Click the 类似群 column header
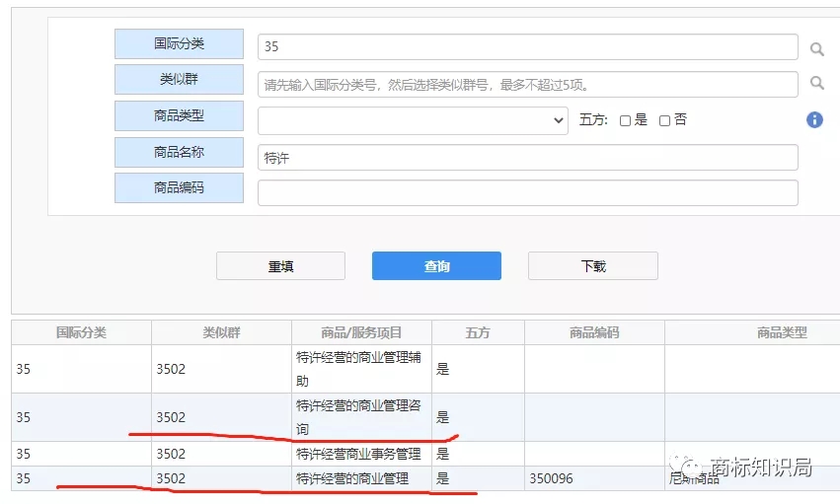The width and height of the screenshot is (840, 504). [x=221, y=332]
